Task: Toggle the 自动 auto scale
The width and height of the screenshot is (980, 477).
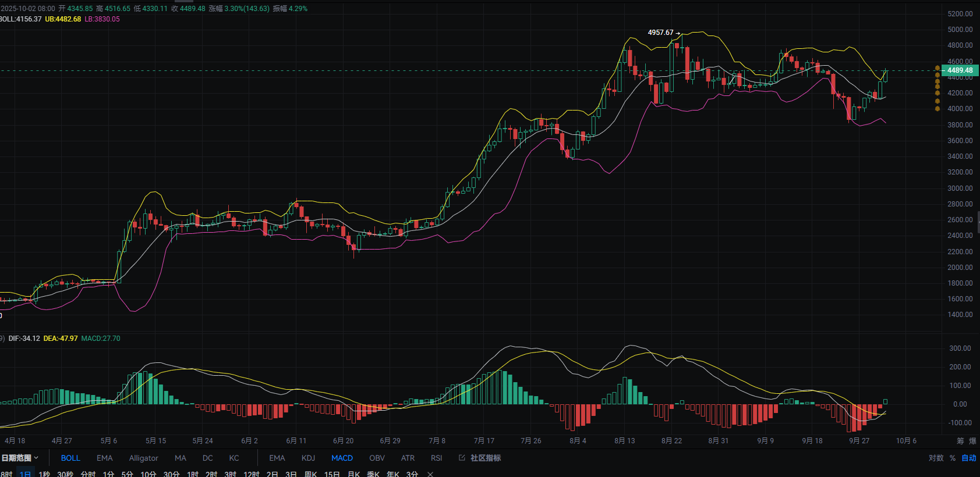Action: 968,458
